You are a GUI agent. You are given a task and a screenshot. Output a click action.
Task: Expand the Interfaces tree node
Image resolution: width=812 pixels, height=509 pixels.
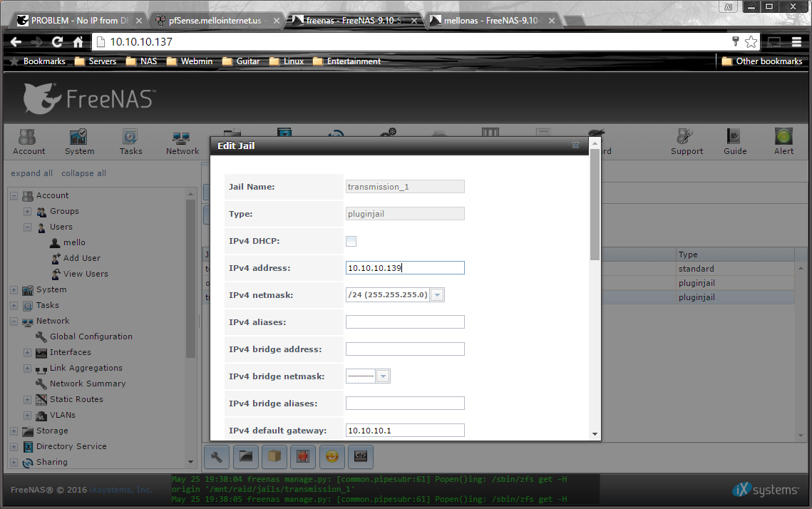click(27, 353)
